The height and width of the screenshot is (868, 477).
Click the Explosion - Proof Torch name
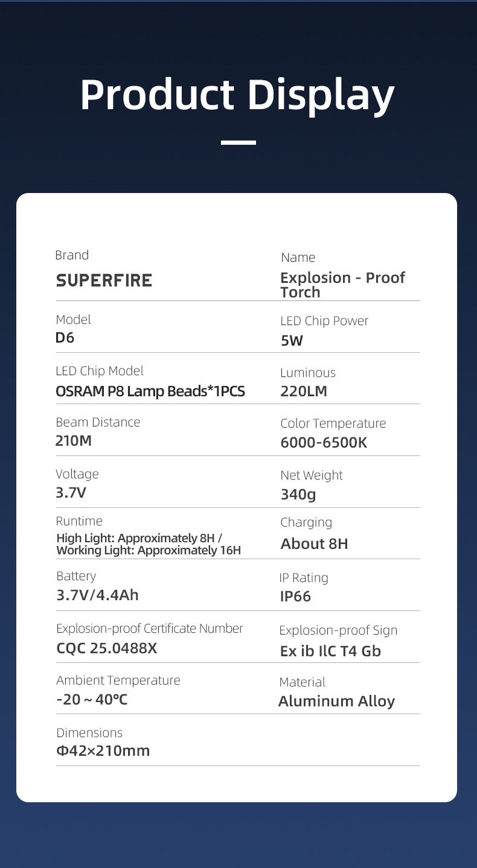point(342,285)
